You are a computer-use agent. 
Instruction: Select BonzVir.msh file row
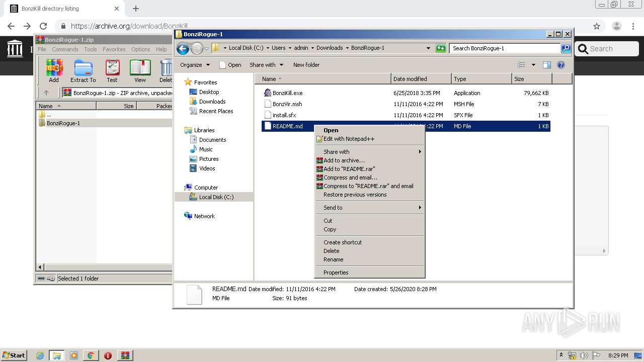(x=407, y=104)
